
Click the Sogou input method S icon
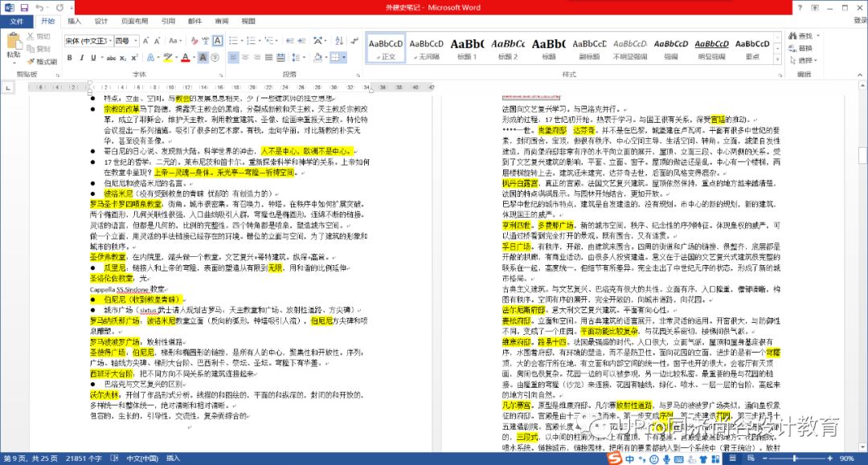(x=615, y=459)
